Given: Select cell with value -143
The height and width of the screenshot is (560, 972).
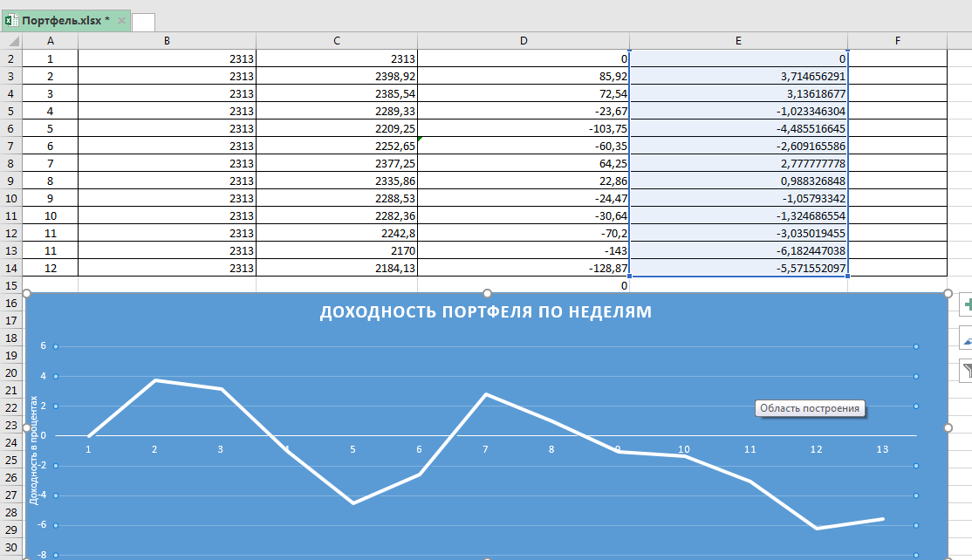Looking at the screenshot, I should coord(524,250).
